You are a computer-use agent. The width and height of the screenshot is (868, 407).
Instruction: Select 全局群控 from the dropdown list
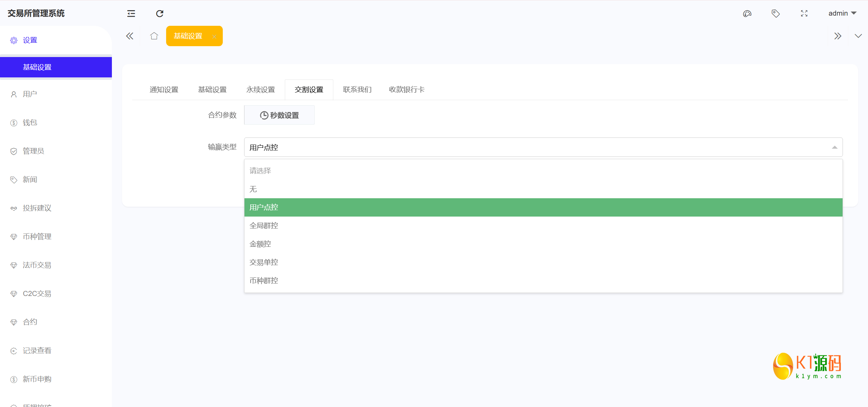[263, 225]
